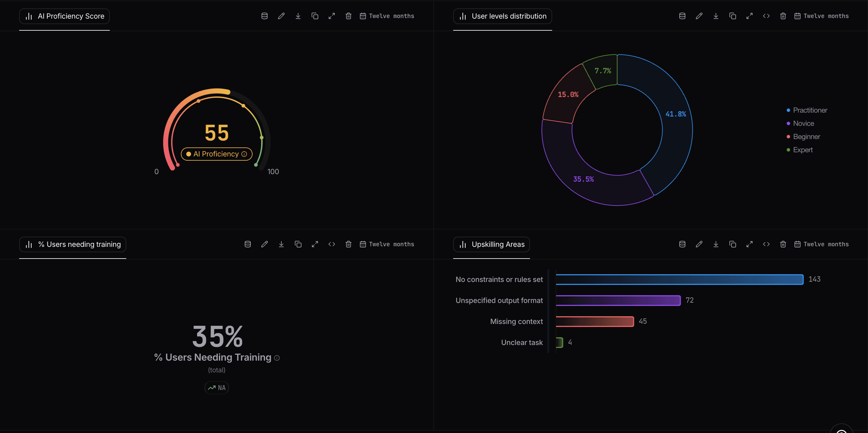The image size is (868, 433).
Task: Open Twelve months range in Upskilling Areas
Action: tap(822, 244)
